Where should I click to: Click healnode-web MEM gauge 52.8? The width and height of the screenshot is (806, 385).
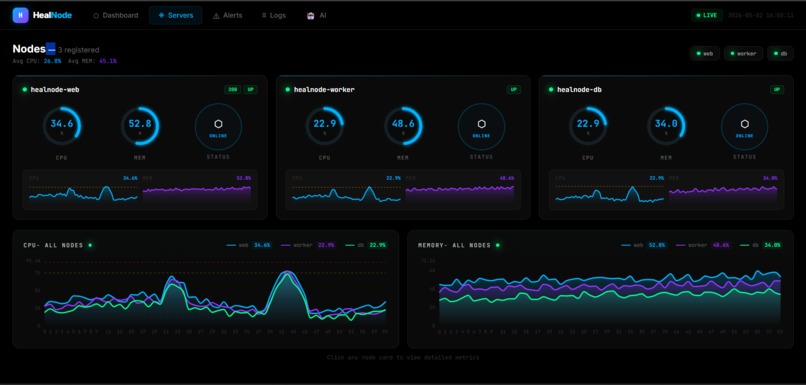pos(140,126)
